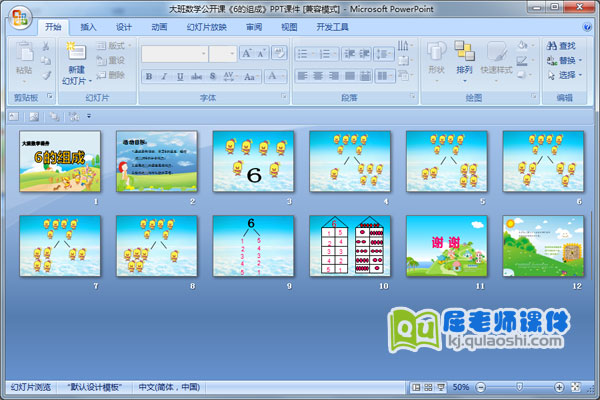Toggle the slide sorter view button
The height and width of the screenshot is (400, 600).
[428, 387]
